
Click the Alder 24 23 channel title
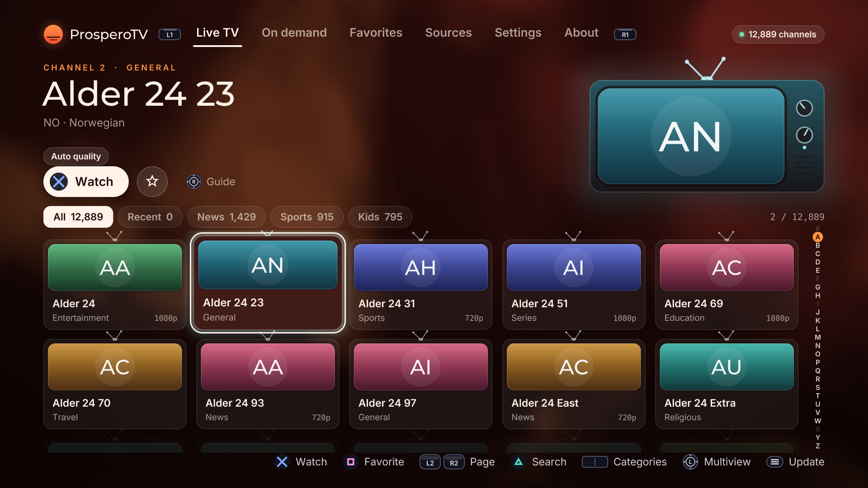(139, 94)
